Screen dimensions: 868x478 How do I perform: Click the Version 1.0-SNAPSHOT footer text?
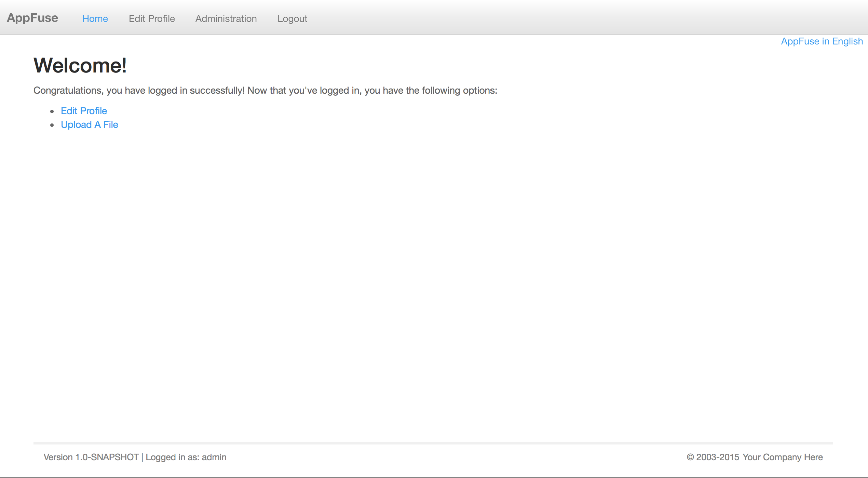(x=91, y=457)
